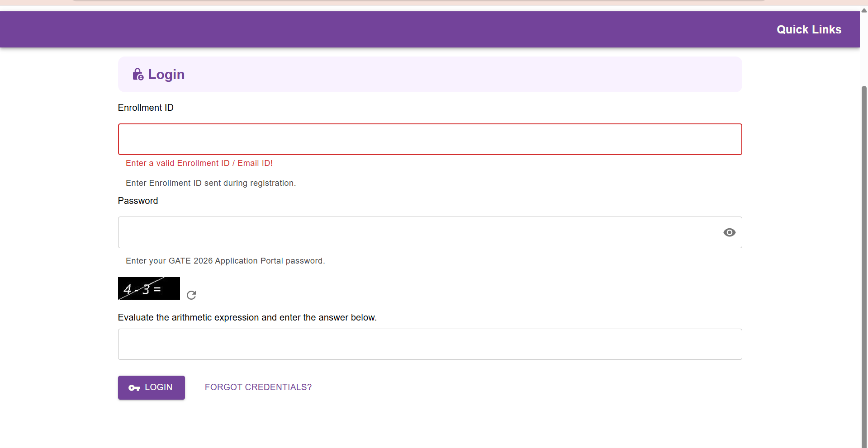This screenshot has width=868, height=448.
Task: Click the red invalid Enrollment ID error message
Action: (199, 163)
